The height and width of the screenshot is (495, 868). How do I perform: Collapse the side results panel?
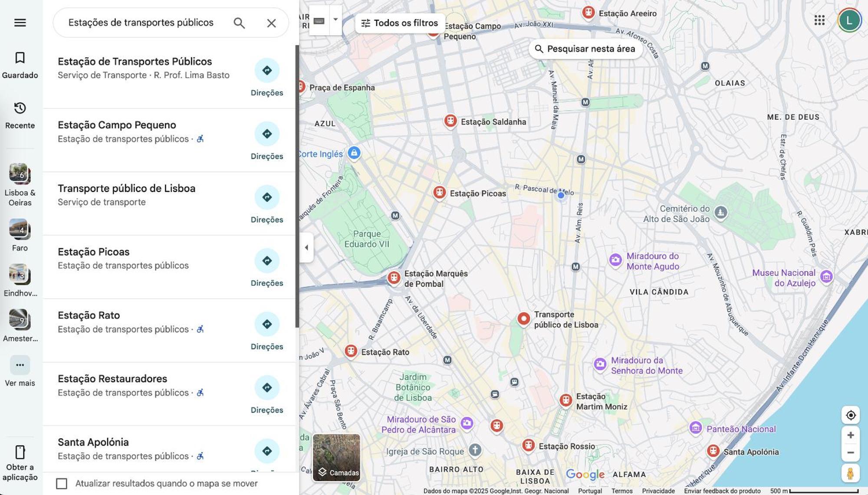click(306, 248)
